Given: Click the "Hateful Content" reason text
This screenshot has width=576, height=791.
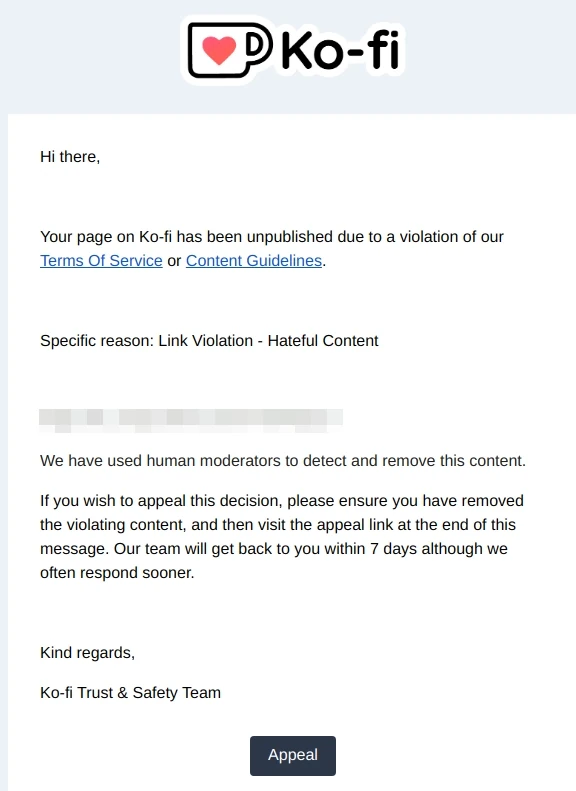Looking at the screenshot, I should tap(323, 341).
